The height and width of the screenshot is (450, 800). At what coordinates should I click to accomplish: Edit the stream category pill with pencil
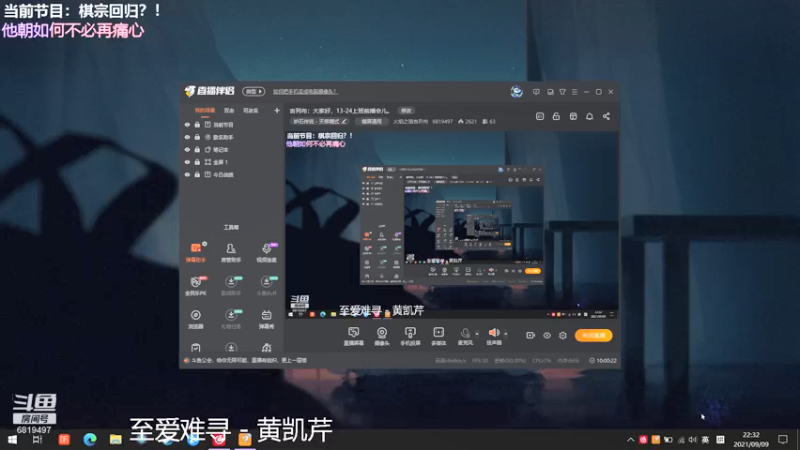[320, 121]
